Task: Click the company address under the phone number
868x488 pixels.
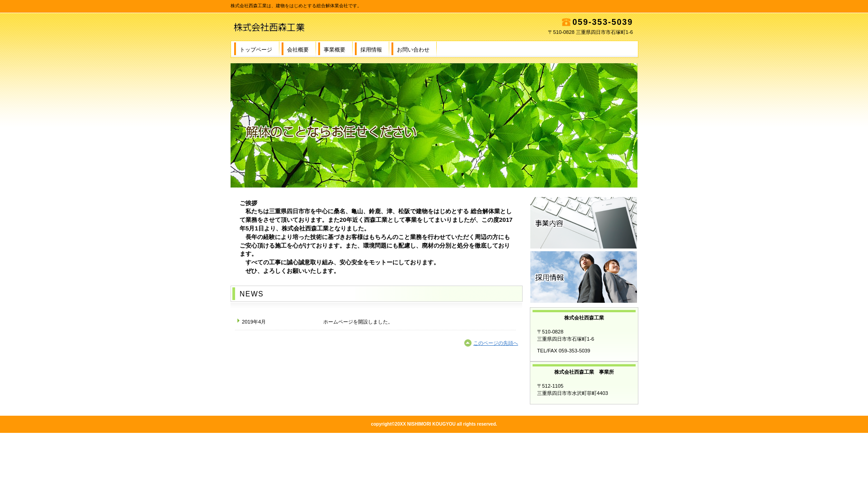Action: pyautogui.click(x=590, y=32)
